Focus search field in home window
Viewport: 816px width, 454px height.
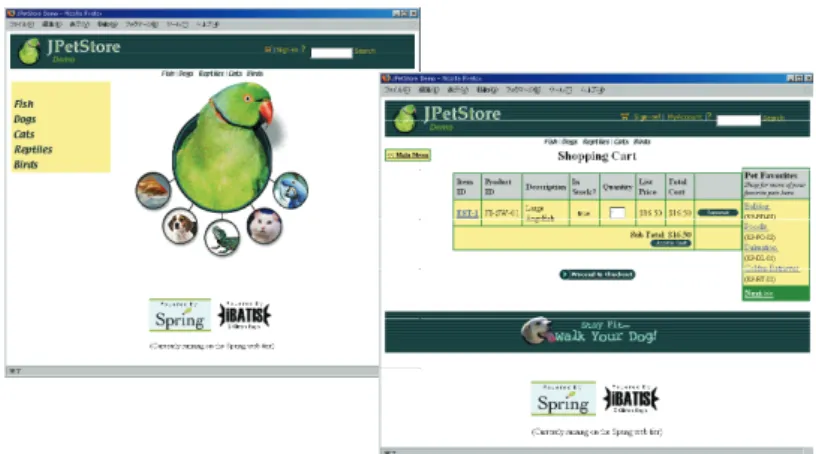332,53
